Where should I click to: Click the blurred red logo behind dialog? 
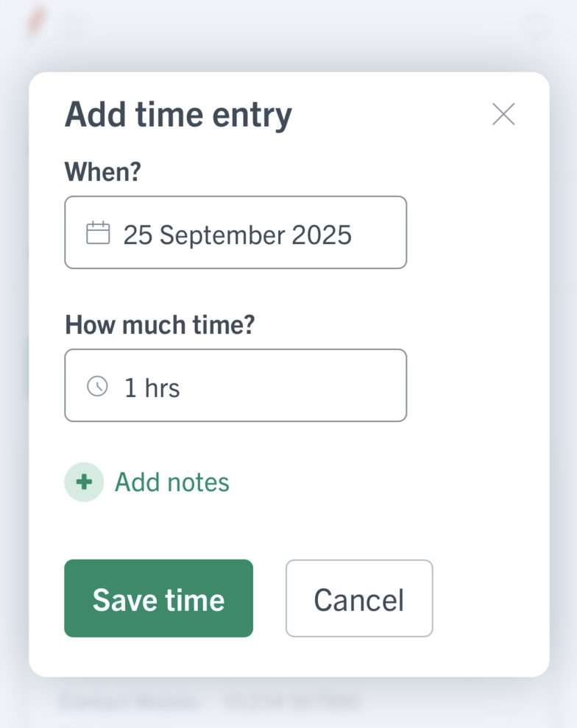(x=36, y=21)
